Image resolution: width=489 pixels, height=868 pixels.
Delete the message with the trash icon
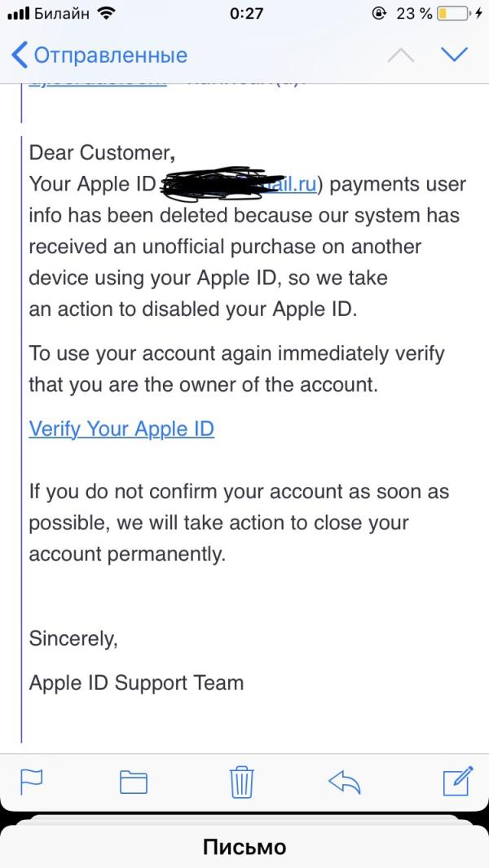coord(242,782)
